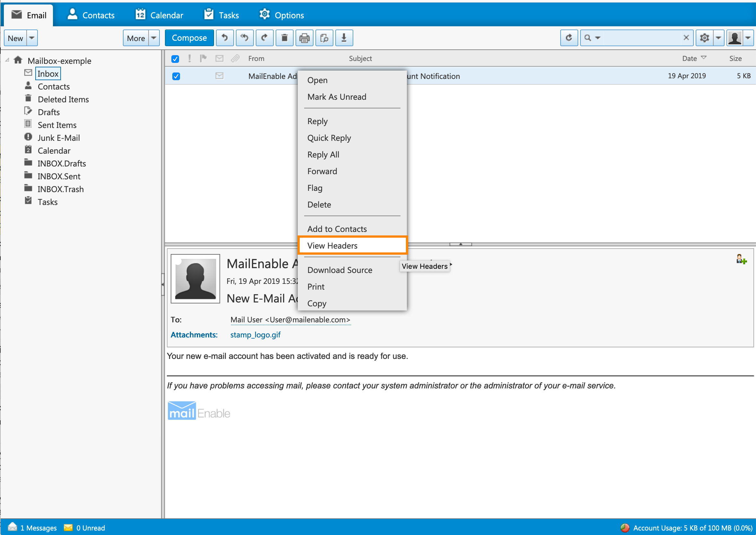This screenshot has width=756, height=535.
Task: Delete the message with the trash icon
Action: (x=284, y=38)
